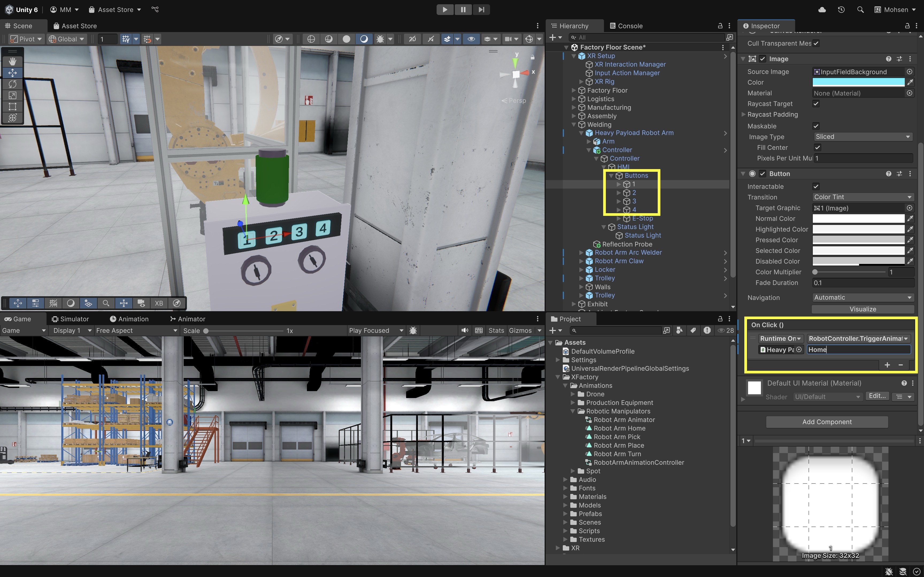Select the Rect transform tool
Viewport: 924px width, 577px height.
point(12,107)
